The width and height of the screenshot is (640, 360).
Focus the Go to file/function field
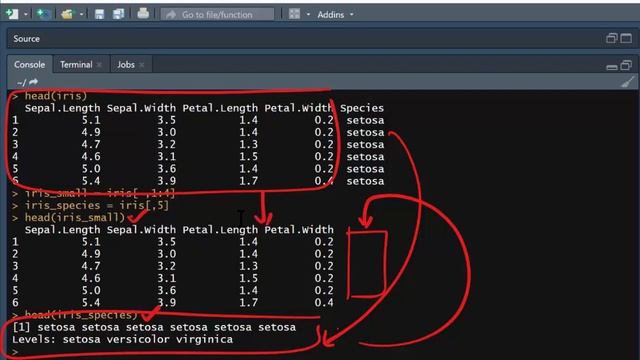[x=218, y=15]
